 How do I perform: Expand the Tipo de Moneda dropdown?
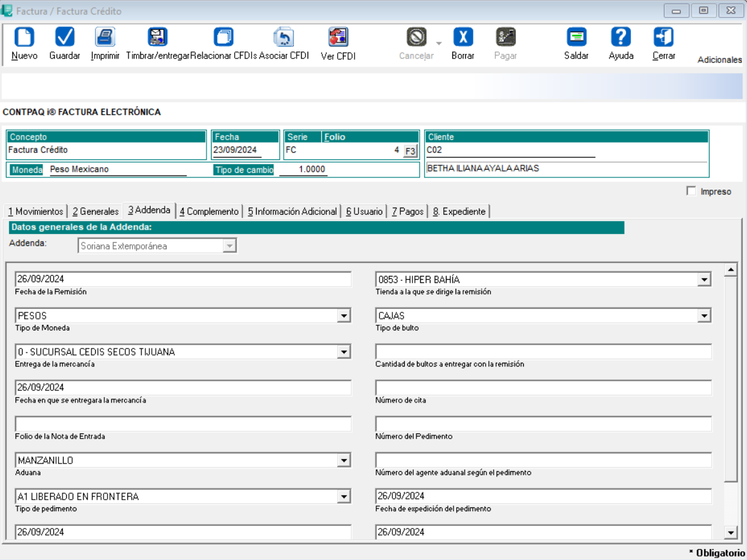(344, 316)
